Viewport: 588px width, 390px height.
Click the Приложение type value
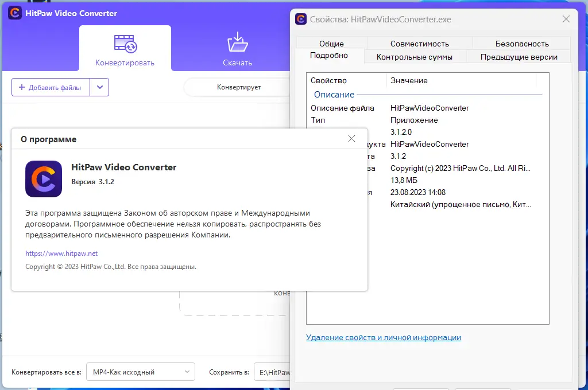[414, 120]
